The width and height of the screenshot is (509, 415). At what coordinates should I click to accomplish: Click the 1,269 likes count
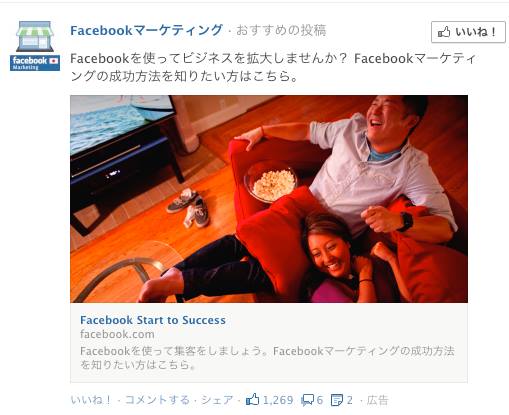pos(278,400)
